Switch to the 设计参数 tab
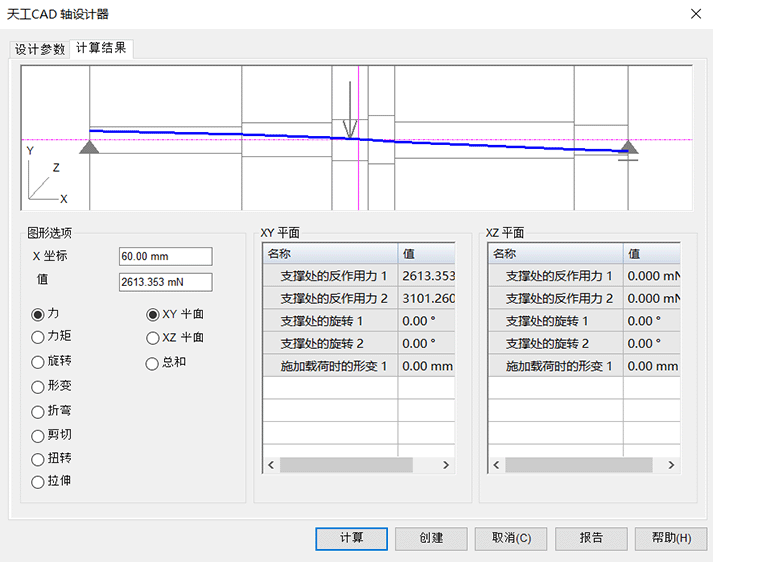766x570 pixels. pyautogui.click(x=40, y=49)
